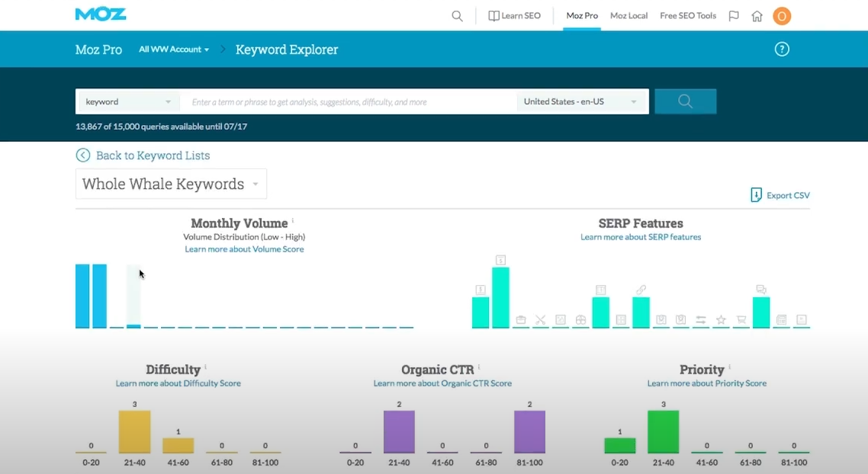
Task: Open Organic CTR info icon
Action: click(x=479, y=367)
